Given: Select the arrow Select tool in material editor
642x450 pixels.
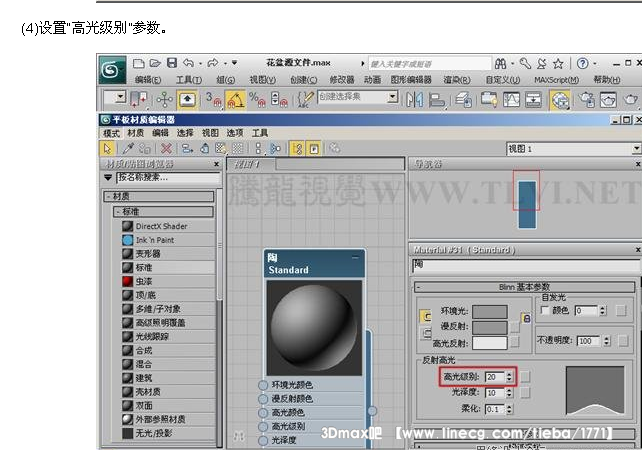Looking at the screenshot, I should tap(107, 148).
